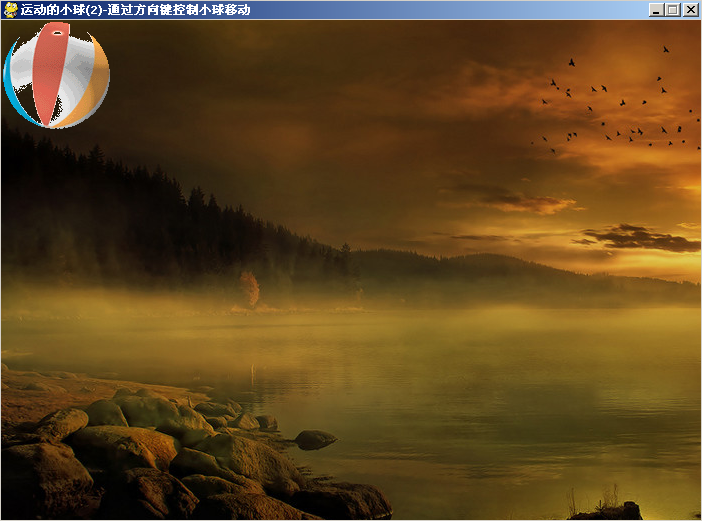Click the window title text in the title bar
Screen dimensions: 702x521
coord(135,10)
